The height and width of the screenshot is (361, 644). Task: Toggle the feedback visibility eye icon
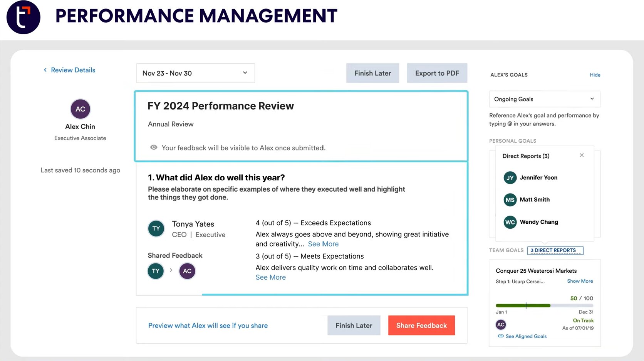(154, 147)
